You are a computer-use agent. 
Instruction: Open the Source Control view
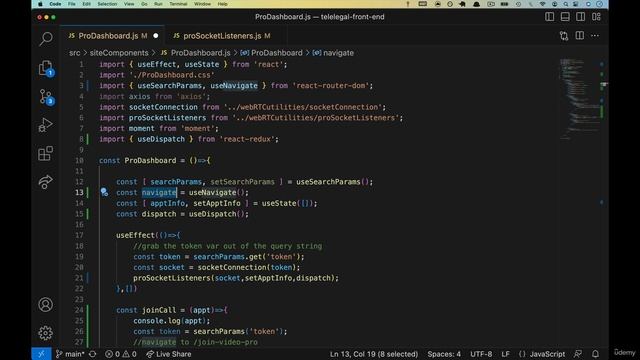pyautogui.click(x=46, y=97)
